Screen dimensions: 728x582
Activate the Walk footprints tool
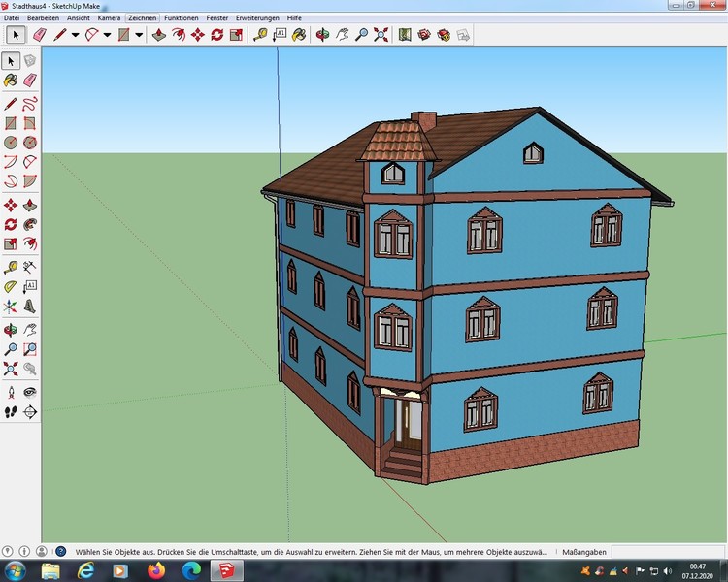pos(11,411)
